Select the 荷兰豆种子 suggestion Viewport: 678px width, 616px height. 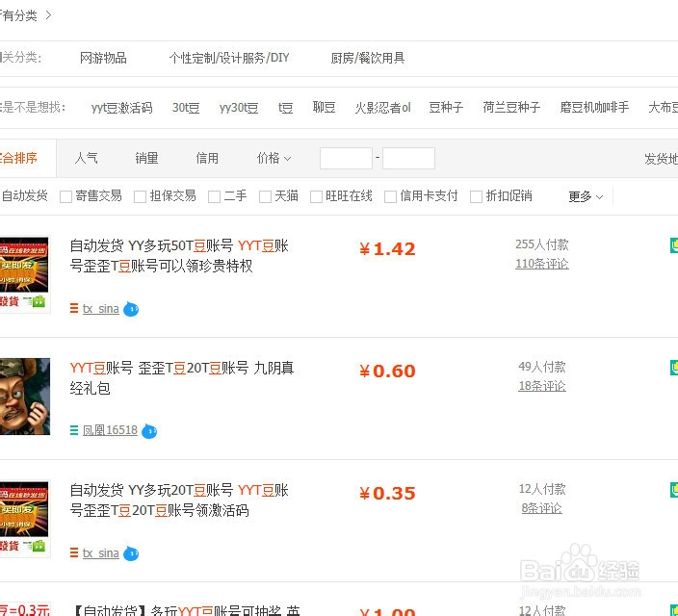pyautogui.click(x=511, y=108)
